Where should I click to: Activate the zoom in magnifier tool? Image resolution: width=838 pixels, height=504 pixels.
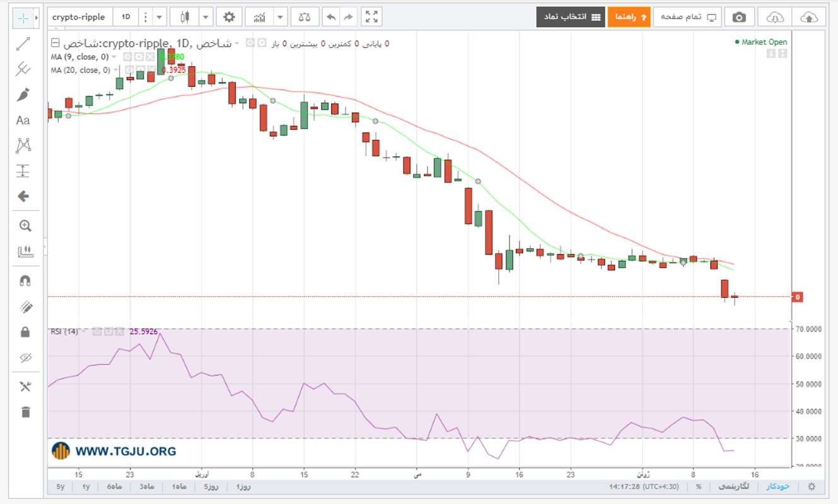click(25, 226)
